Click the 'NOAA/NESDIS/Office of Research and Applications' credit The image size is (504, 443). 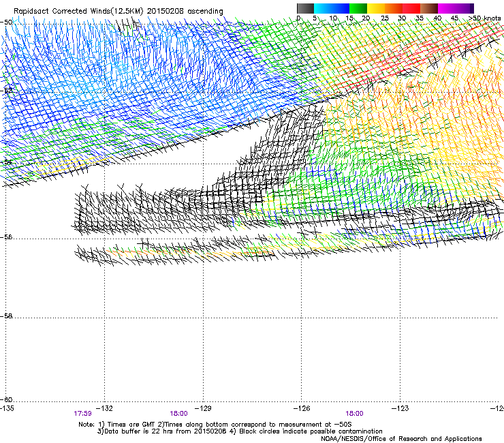pyautogui.click(x=401, y=439)
